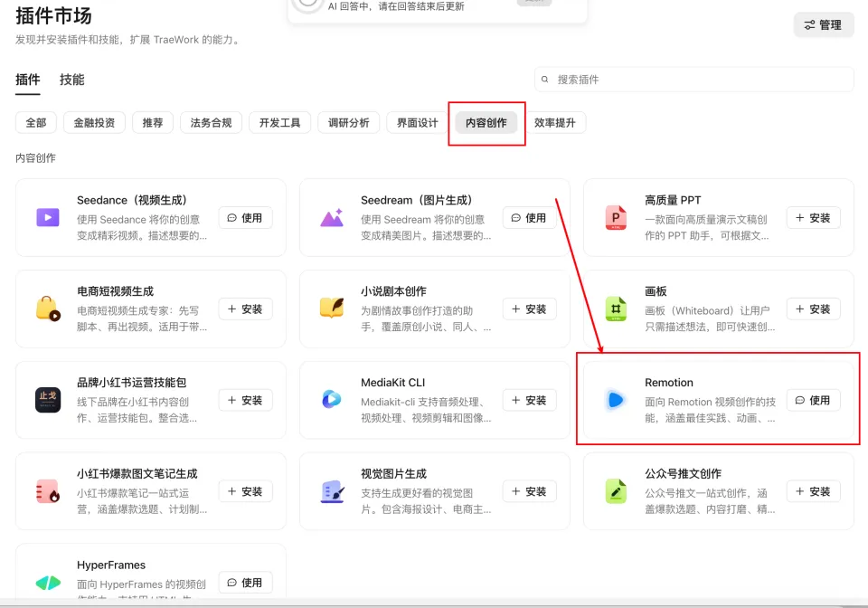868x608 pixels.
Task: Click the 插件市场 page heading
Action: point(53,15)
